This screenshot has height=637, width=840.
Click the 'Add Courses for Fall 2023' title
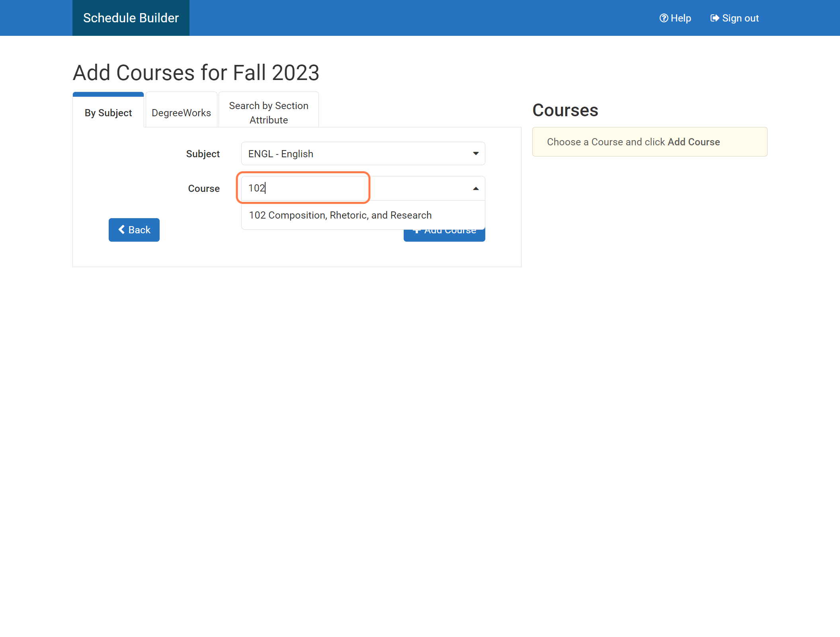196,72
